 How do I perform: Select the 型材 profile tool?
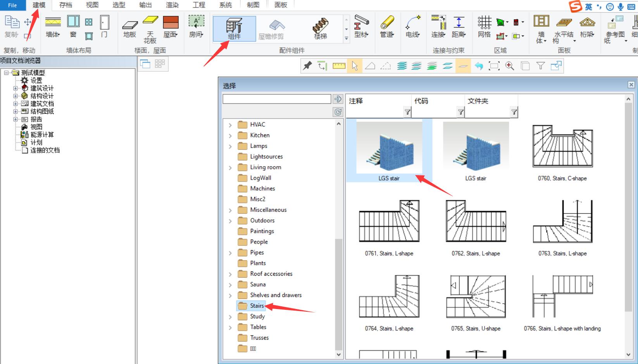[x=361, y=27]
